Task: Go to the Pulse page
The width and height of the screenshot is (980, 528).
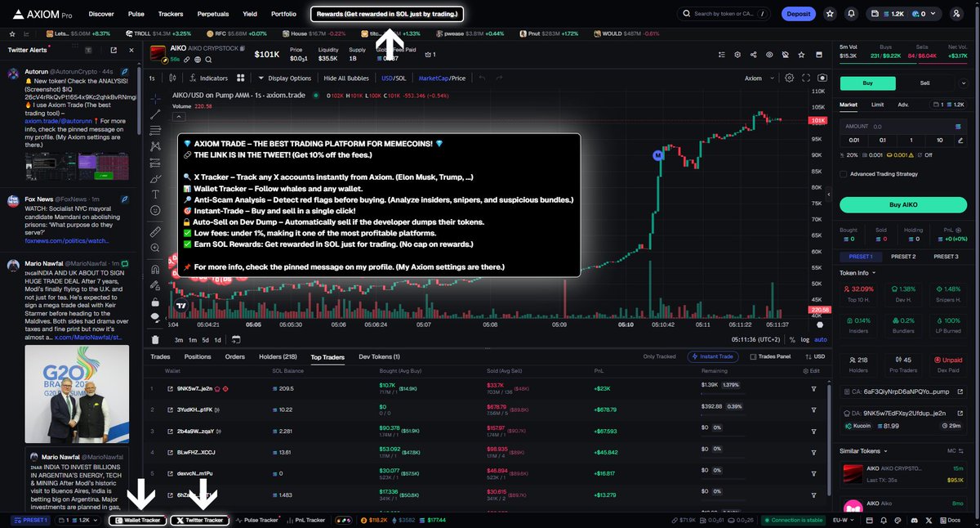Action: (136, 14)
